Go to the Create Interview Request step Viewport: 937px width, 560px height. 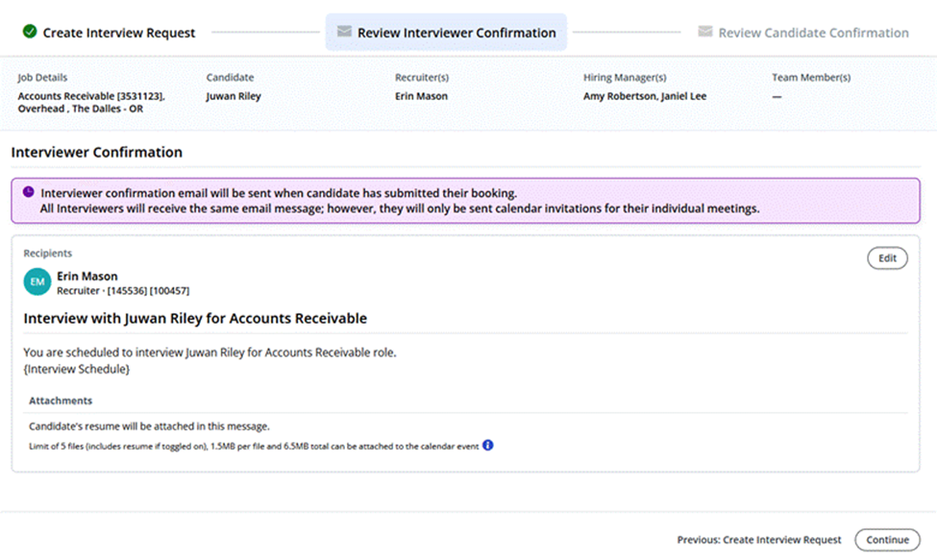click(118, 33)
